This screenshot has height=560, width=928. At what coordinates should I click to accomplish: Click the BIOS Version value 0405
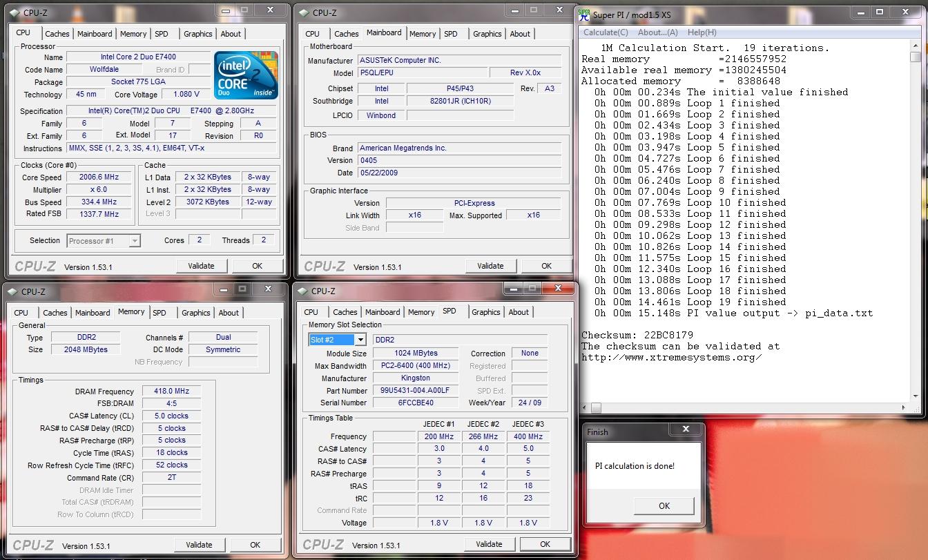(459, 160)
